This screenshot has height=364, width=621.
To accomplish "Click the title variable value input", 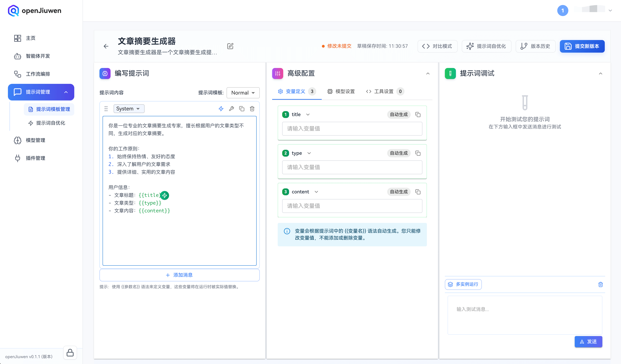I will 352,129.
